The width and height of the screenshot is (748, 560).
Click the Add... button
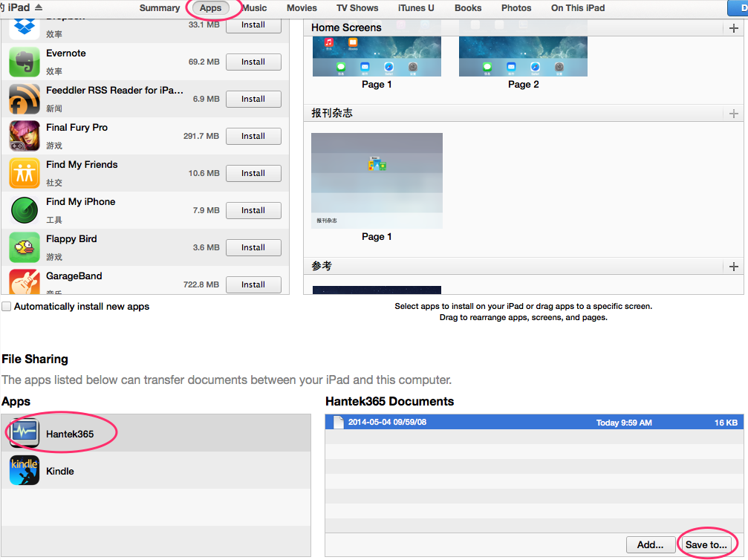(650, 544)
